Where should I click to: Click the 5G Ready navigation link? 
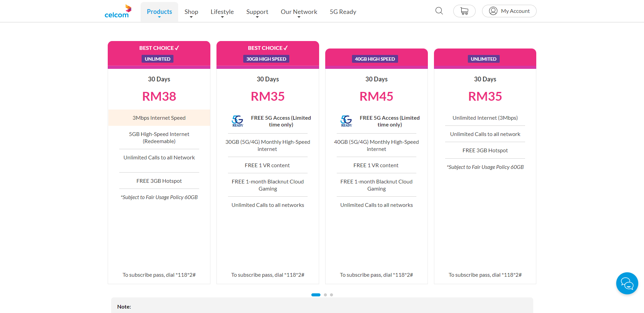[343, 12]
